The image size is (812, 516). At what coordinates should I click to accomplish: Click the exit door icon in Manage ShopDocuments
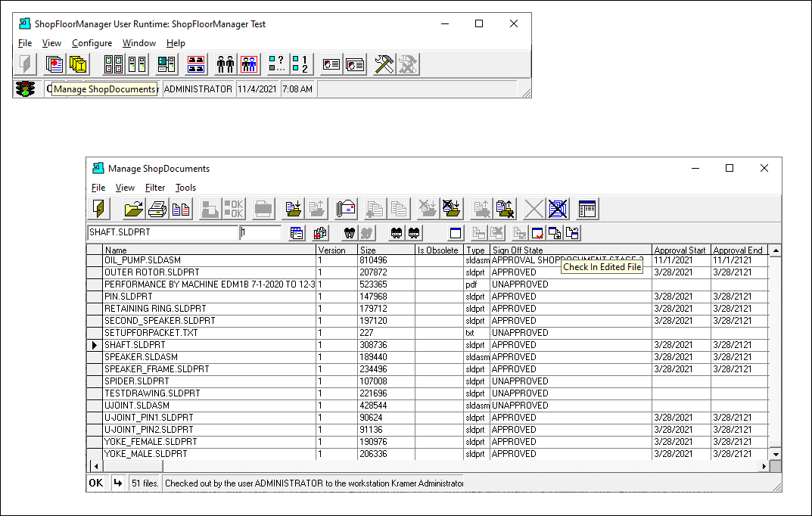pos(99,209)
